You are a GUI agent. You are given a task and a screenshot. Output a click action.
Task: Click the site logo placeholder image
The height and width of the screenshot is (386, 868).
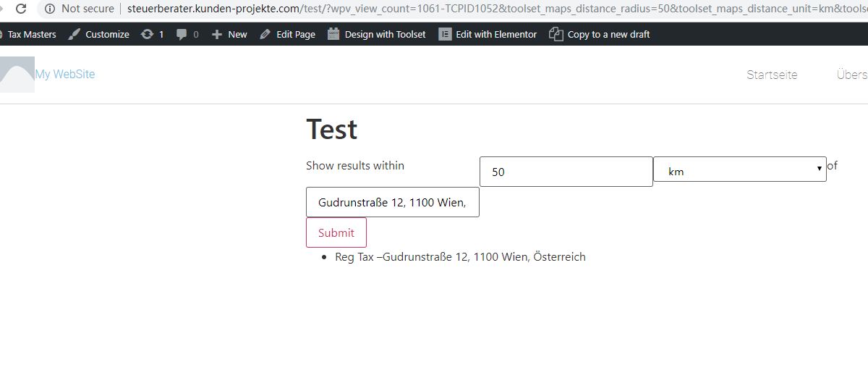tap(17, 75)
